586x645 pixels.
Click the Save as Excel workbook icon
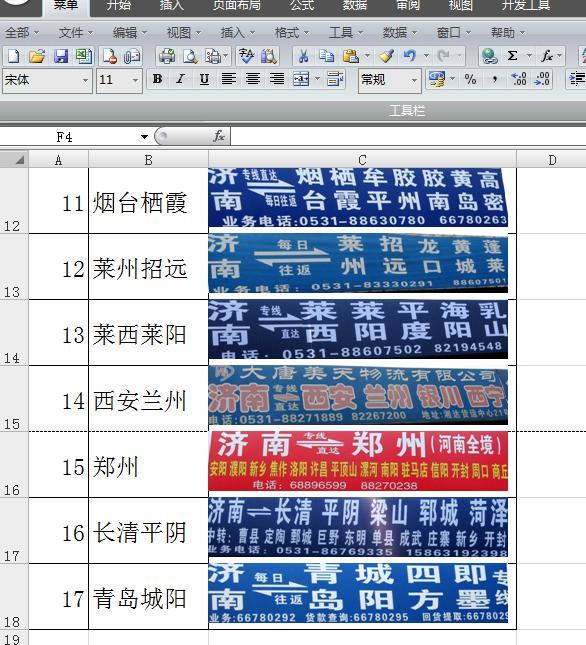point(84,56)
